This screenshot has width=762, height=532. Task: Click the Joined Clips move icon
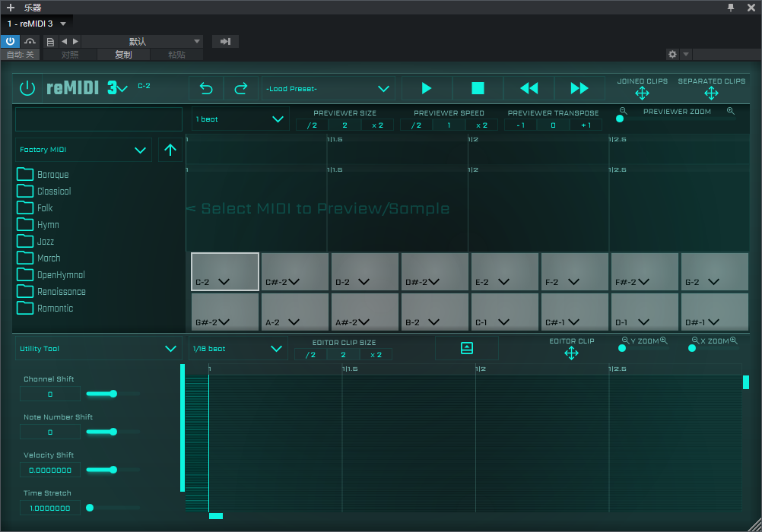pyautogui.click(x=642, y=93)
